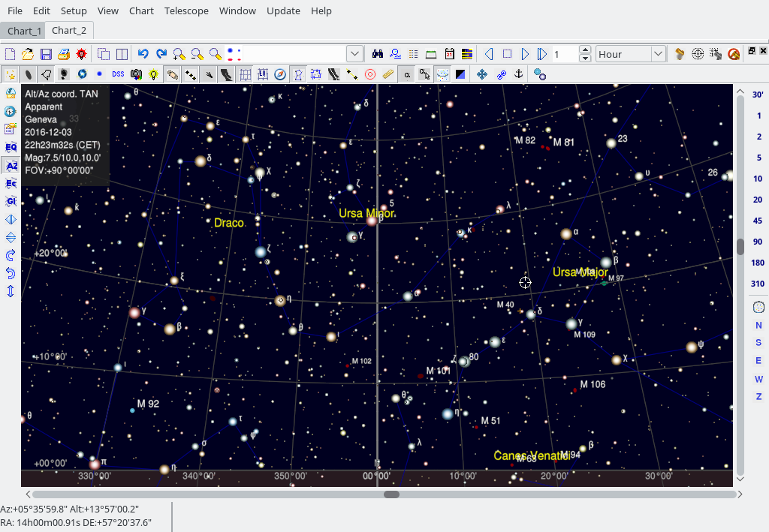This screenshot has height=532, width=769.
Task: Click the four-arrow move icon
Action: [x=482, y=74]
